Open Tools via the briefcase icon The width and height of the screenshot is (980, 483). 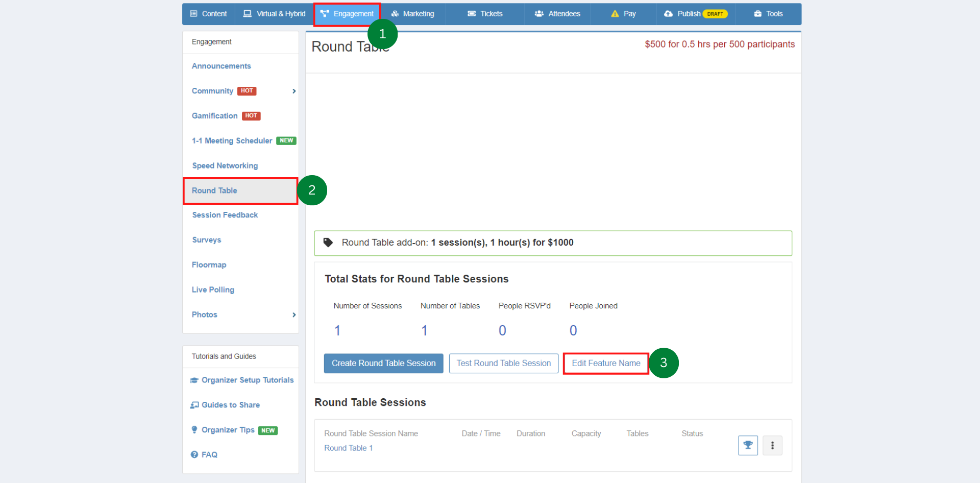coord(757,14)
